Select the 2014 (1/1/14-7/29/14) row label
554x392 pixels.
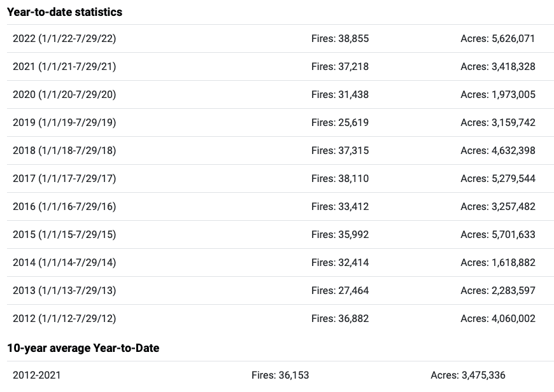(64, 262)
